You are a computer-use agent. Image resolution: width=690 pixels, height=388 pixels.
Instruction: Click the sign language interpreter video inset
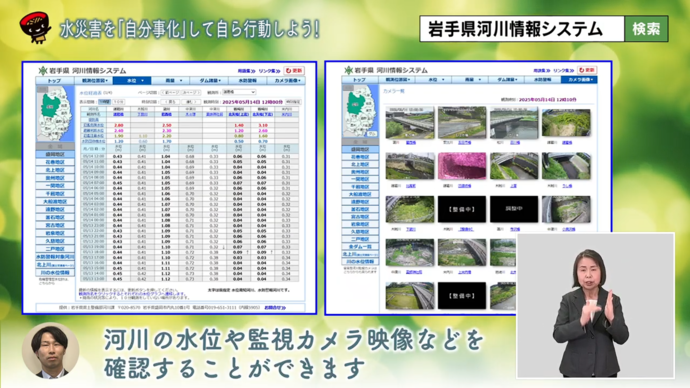click(x=595, y=305)
